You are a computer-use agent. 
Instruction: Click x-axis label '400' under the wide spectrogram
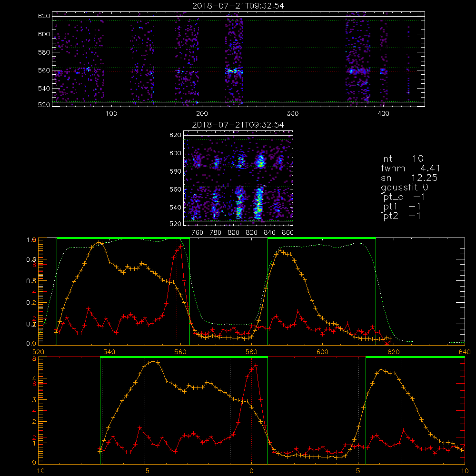(383, 114)
